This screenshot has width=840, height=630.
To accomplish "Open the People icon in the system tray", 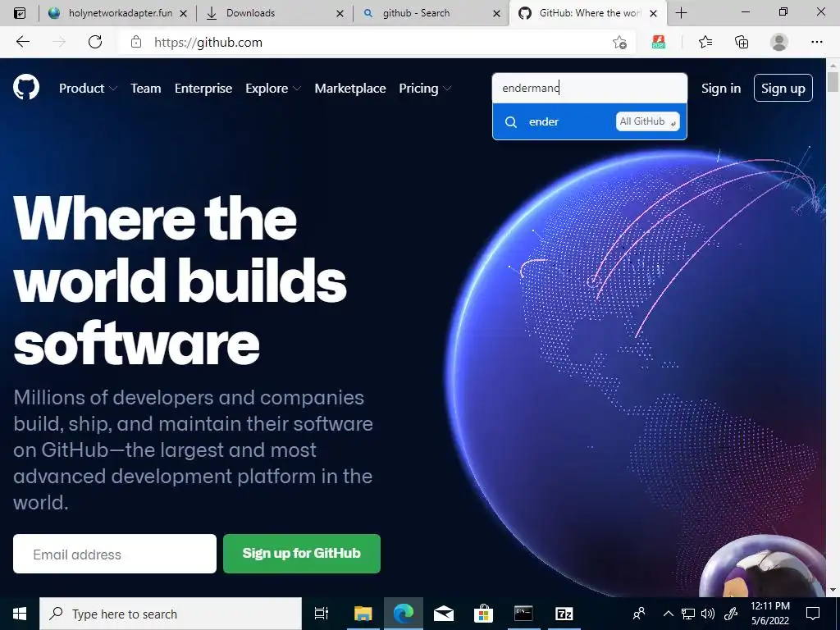I will (x=638, y=614).
